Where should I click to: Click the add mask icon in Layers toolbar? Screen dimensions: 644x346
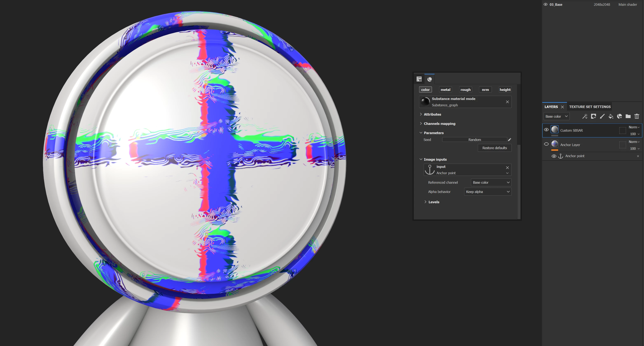pos(594,116)
